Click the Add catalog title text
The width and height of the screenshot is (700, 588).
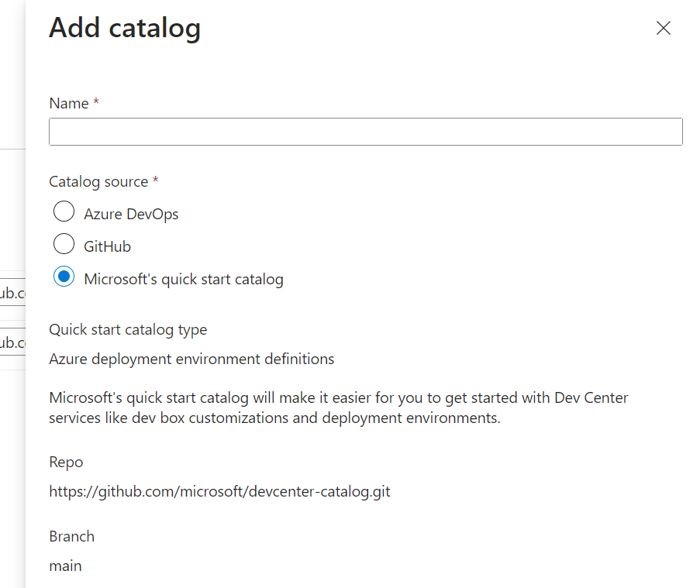pyautogui.click(x=124, y=28)
